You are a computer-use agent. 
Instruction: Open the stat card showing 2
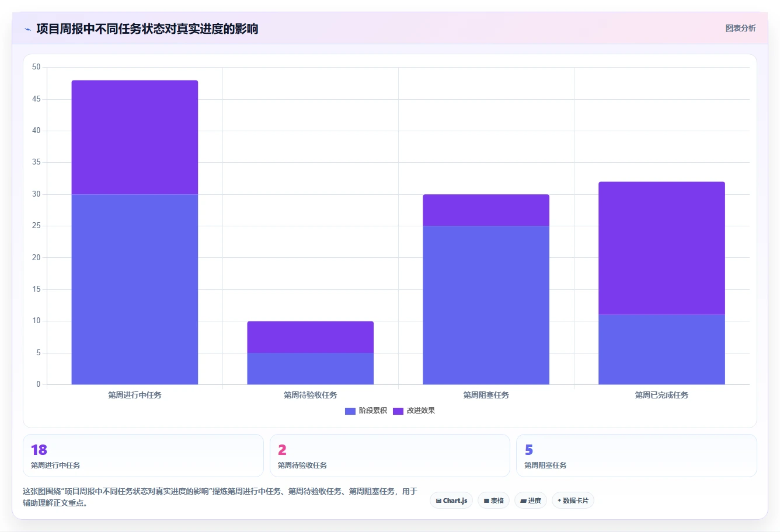pos(390,456)
